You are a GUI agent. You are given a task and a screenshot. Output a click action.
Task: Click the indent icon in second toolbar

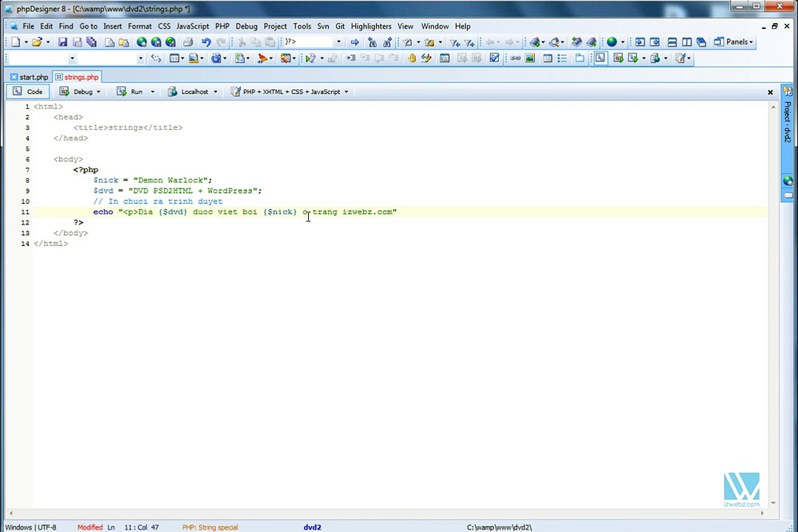(x=351, y=58)
